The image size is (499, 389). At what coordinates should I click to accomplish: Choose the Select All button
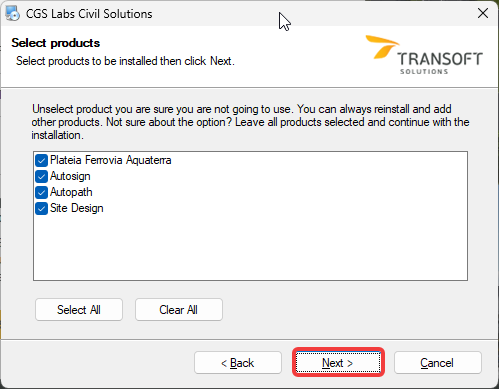(79, 310)
